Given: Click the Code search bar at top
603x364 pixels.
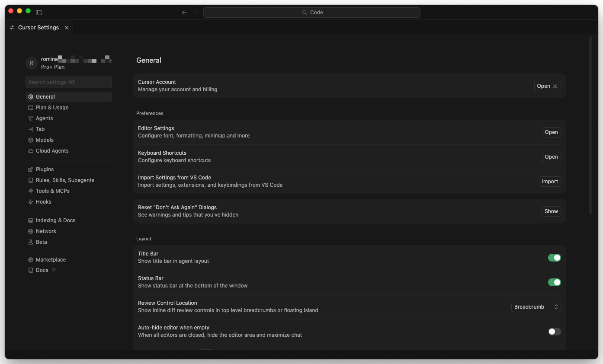Looking at the screenshot, I should [312, 13].
